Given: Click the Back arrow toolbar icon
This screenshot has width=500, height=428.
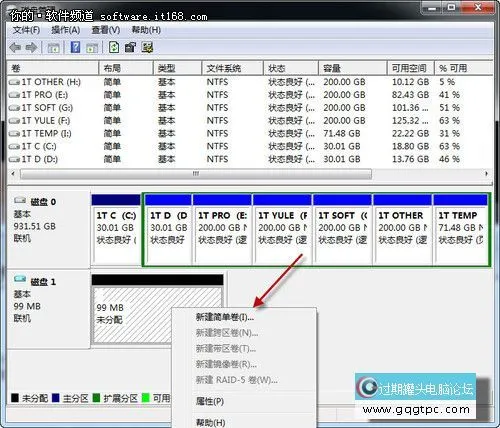Looking at the screenshot, I should pyautogui.click(x=15, y=48).
